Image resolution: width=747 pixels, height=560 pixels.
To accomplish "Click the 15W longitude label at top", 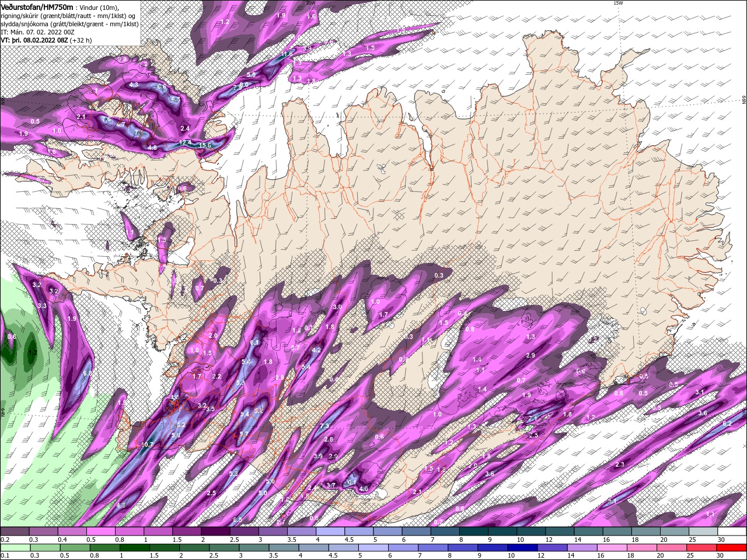I will pos(618,3).
